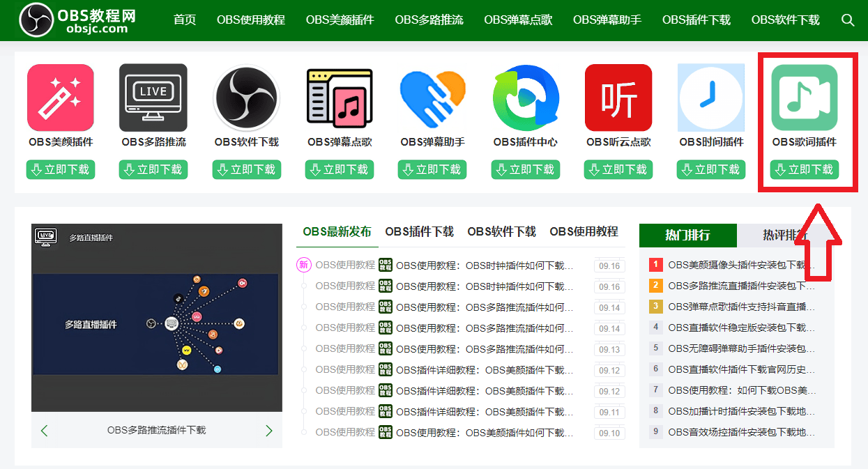The width and height of the screenshot is (868, 469).
Task: Advance carousel with the right arrow
Action: [x=269, y=431]
